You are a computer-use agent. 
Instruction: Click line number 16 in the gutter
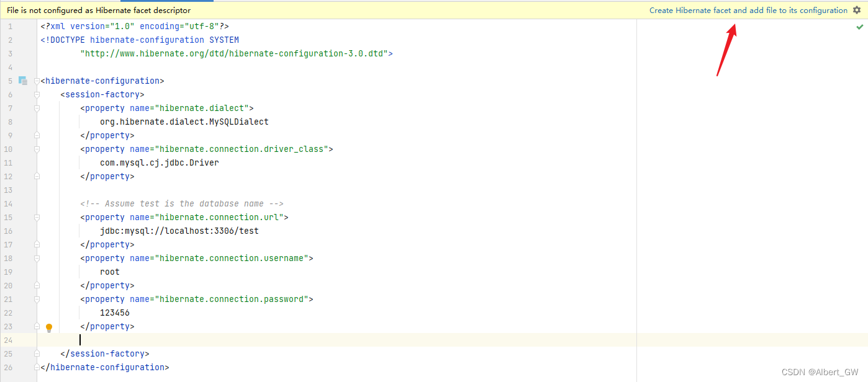click(x=9, y=230)
